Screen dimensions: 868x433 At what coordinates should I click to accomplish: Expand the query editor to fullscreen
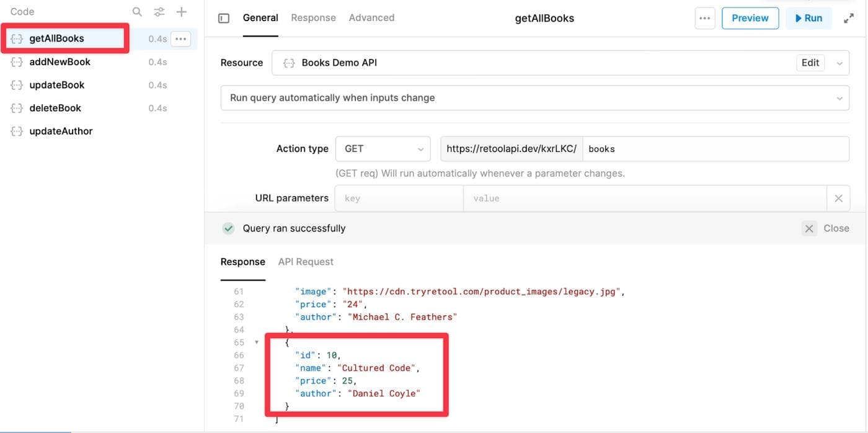click(x=849, y=17)
